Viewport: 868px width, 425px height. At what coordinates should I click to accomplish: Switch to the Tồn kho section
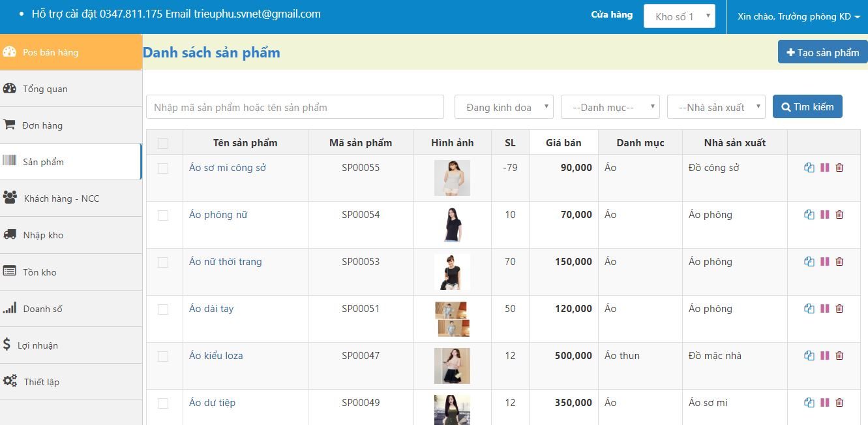point(40,272)
